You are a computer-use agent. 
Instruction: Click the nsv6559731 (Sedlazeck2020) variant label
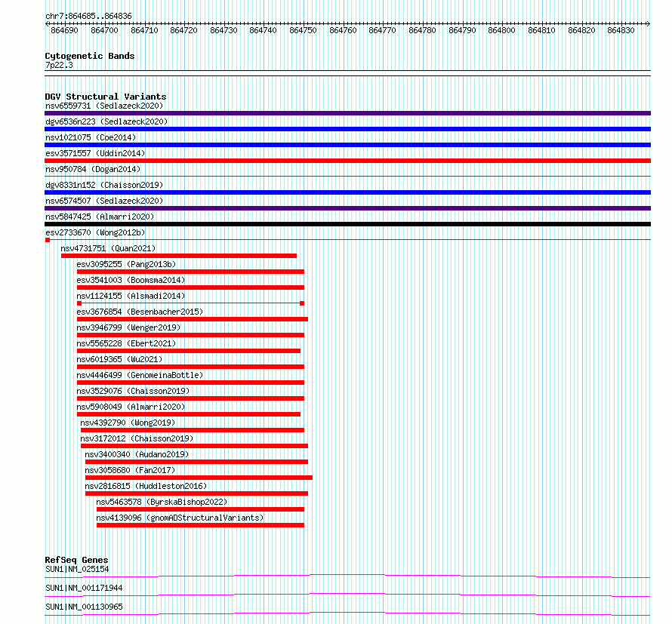[x=104, y=106]
